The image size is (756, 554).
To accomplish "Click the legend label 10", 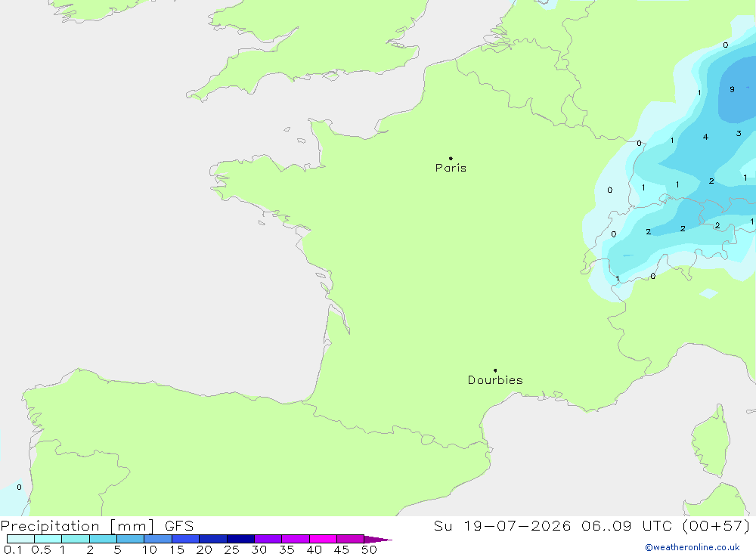I will pos(149,549).
